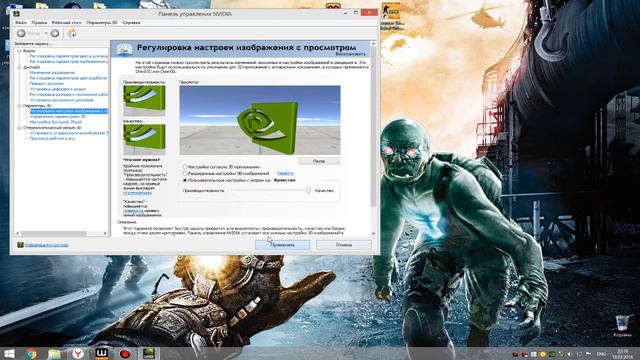640x360 pixels.
Task: Open 'Регулировка параметров цвета для видео' task
Action: [x=69, y=56]
